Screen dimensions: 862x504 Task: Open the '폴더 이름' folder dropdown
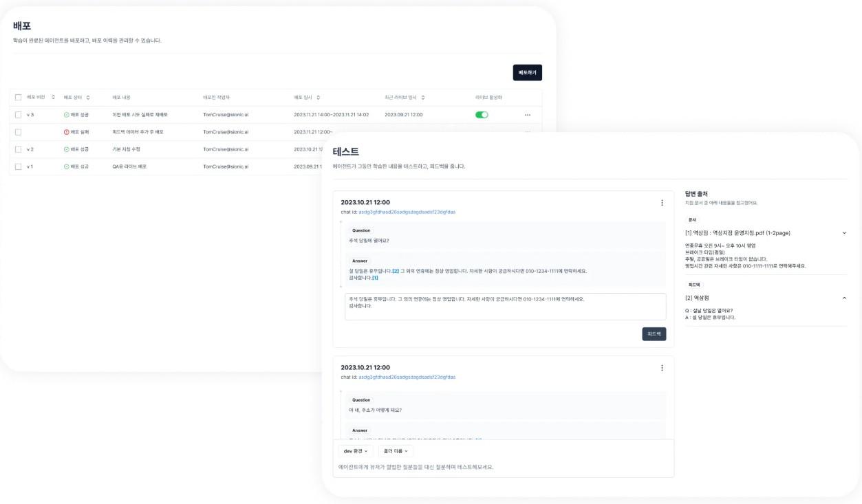396,451
